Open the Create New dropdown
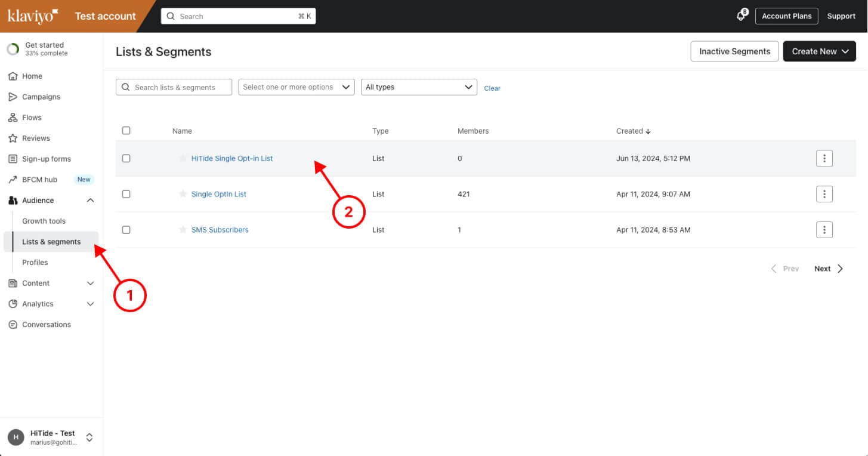 tap(820, 51)
